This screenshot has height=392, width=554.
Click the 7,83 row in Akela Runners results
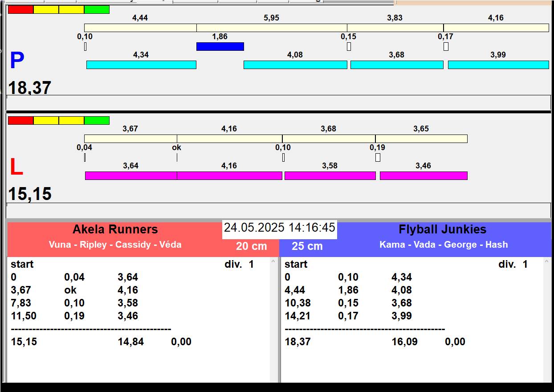point(75,303)
